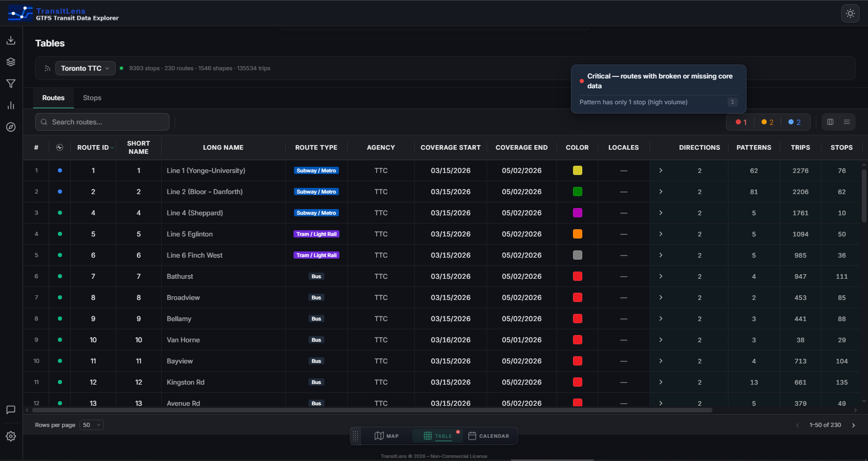Viewport: 868px width, 461px height.
Task: Open the Rows per page dropdown
Action: [92, 425]
